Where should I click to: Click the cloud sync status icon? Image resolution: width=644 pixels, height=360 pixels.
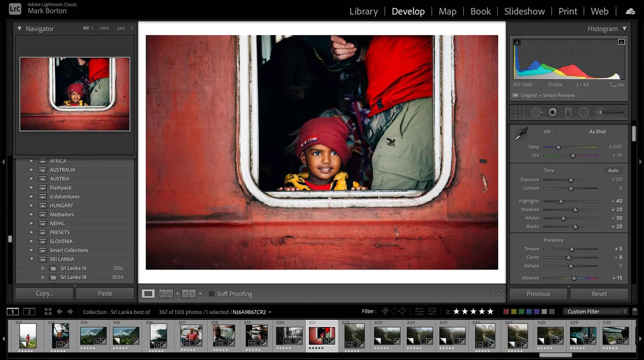[630, 11]
